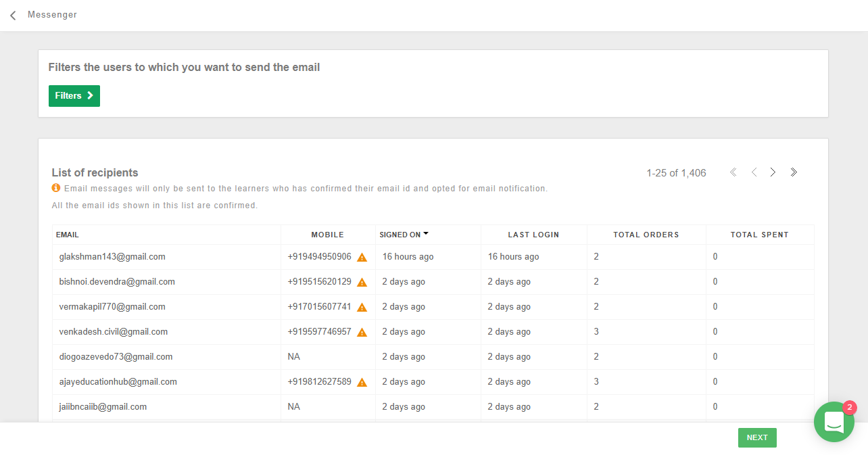868x455 pixels.
Task: Expand the Filters button
Action: pyautogui.click(x=74, y=96)
